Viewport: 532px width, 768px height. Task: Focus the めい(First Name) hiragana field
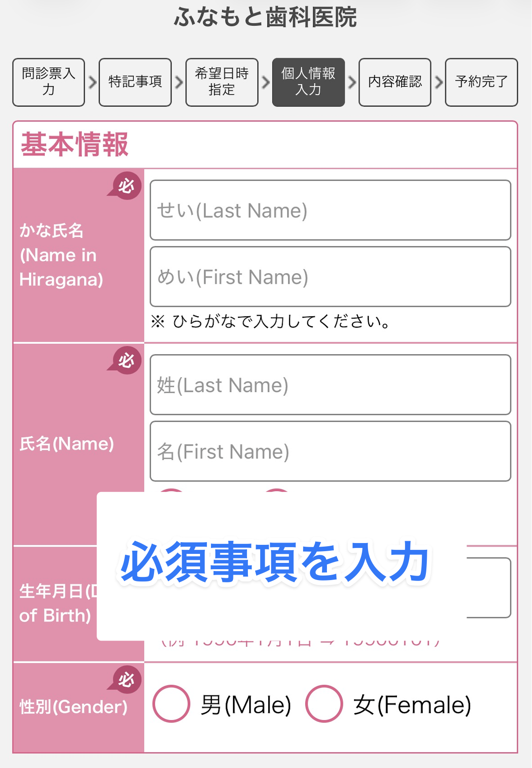331,276
